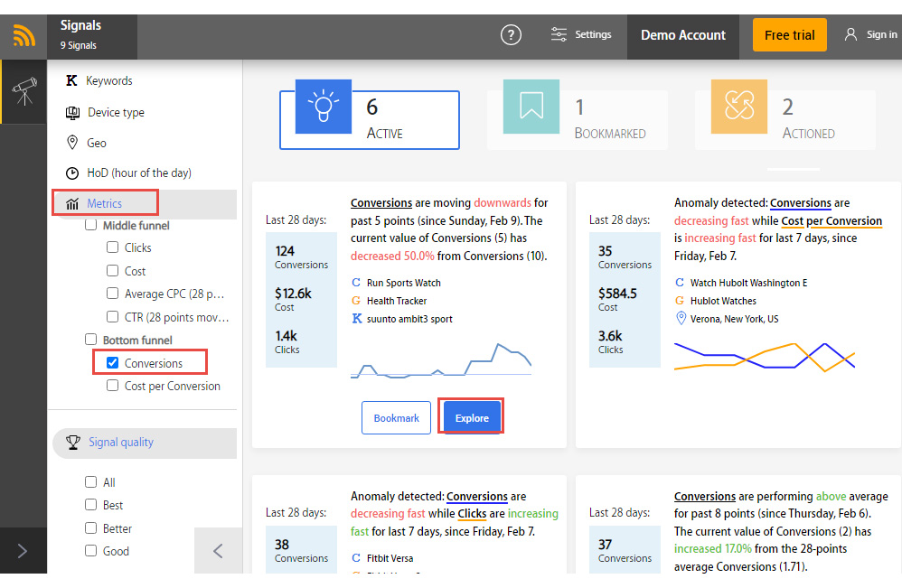Click the Cost per Conversion link in anomaly card
Image resolution: width=902 pixels, height=588 pixels.
(832, 220)
